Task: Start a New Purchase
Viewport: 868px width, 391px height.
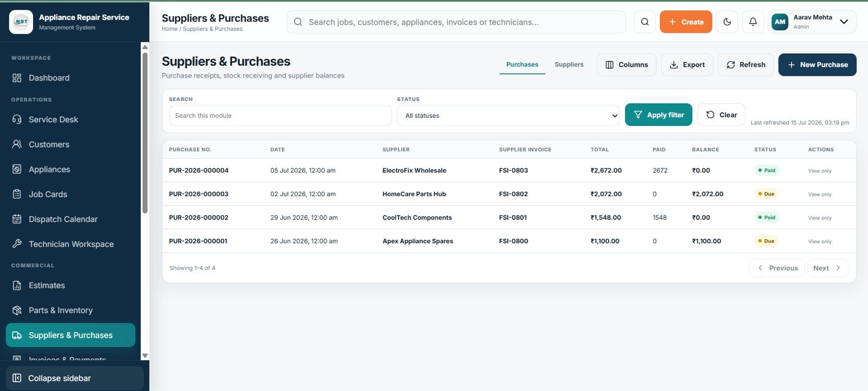Action: (817, 65)
